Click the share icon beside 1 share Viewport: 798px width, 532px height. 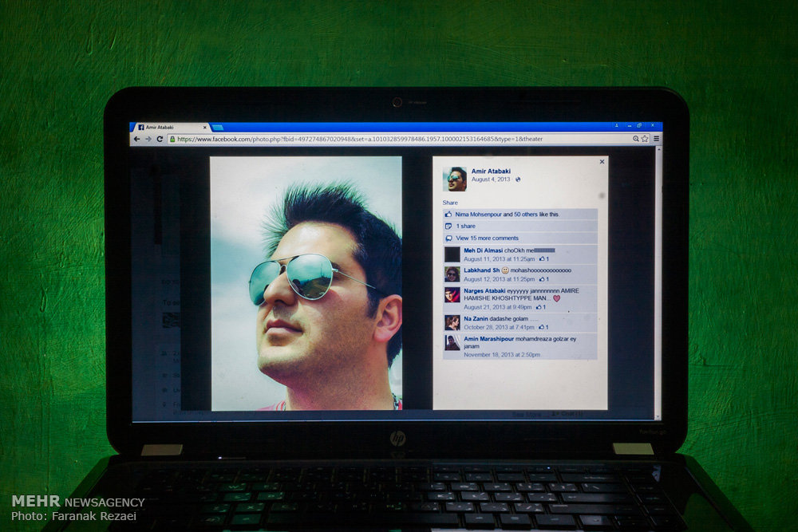tap(448, 227)
